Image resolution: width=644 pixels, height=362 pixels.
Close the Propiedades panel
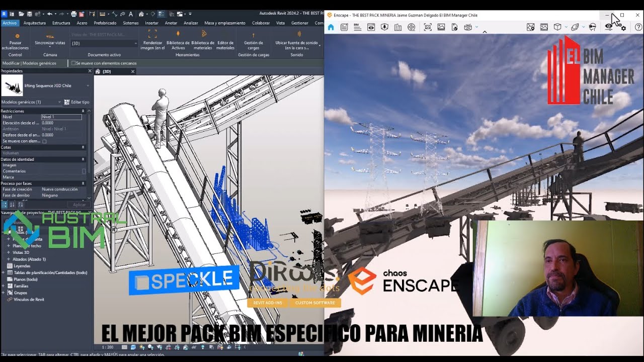point(90,71)
